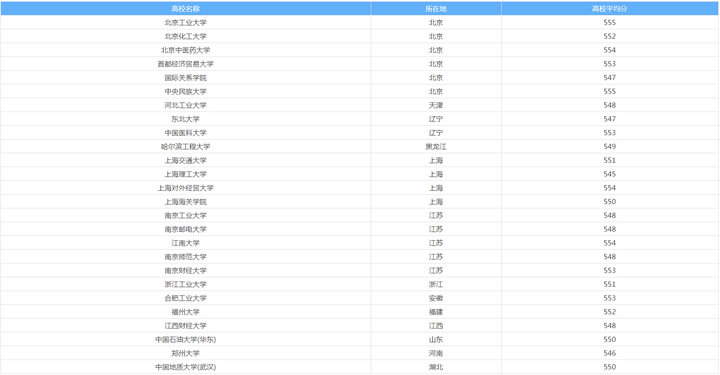Image resolution: width=720 pixels, height=375 pixels.
Task: Click 浙江 location in 浙江工业大学 row
Action: coord(436,284)
